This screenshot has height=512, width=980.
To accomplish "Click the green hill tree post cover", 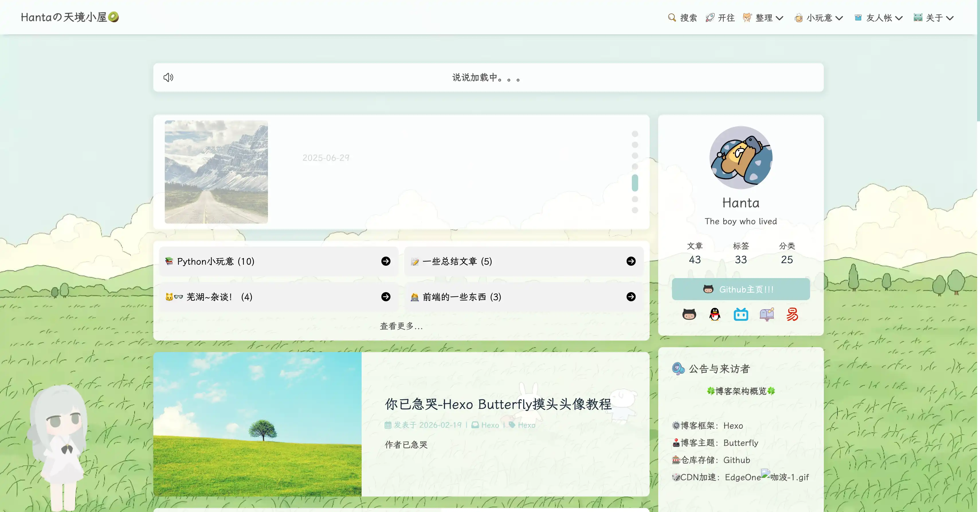I will coord(258,424).
